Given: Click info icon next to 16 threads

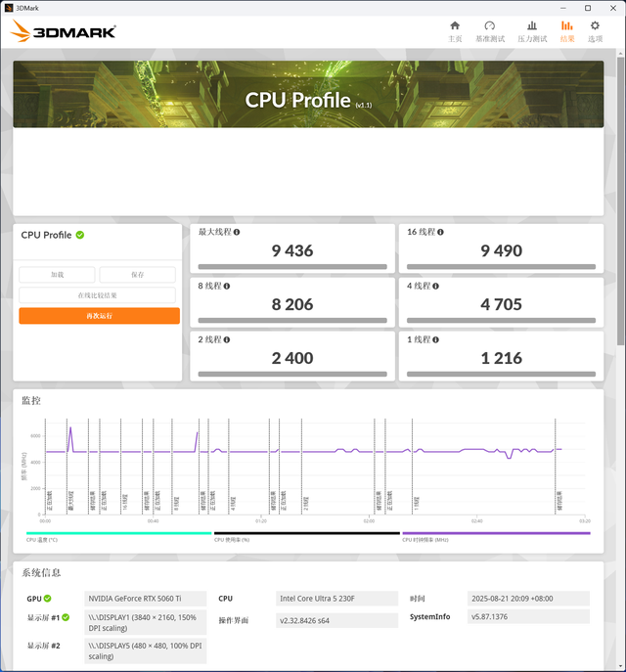Looking at the screenshot, I should tap(440, 232).
